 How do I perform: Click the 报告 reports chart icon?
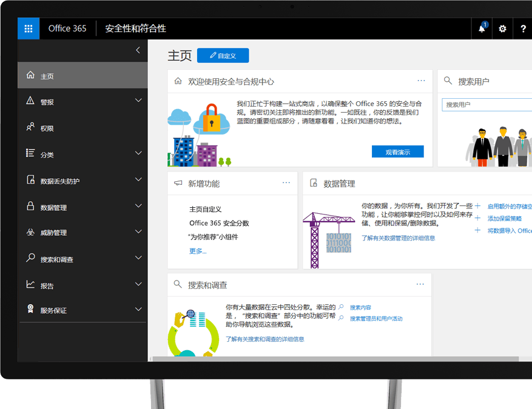[29, 285]
